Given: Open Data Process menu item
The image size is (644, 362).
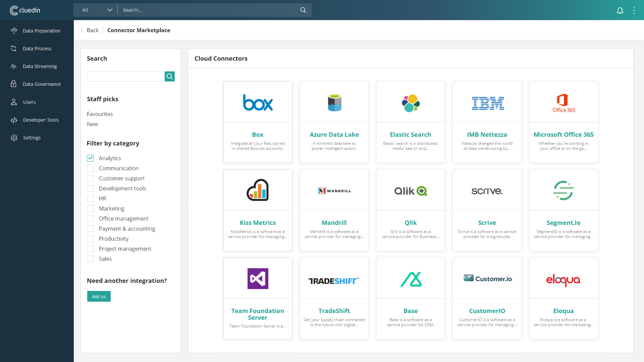Looking at the screenshot, I should (37, 48).
